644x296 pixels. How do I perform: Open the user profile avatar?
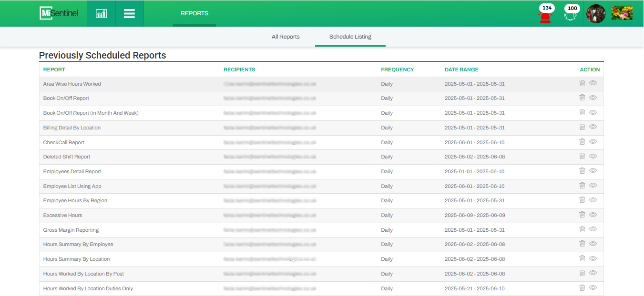point(596,14)
